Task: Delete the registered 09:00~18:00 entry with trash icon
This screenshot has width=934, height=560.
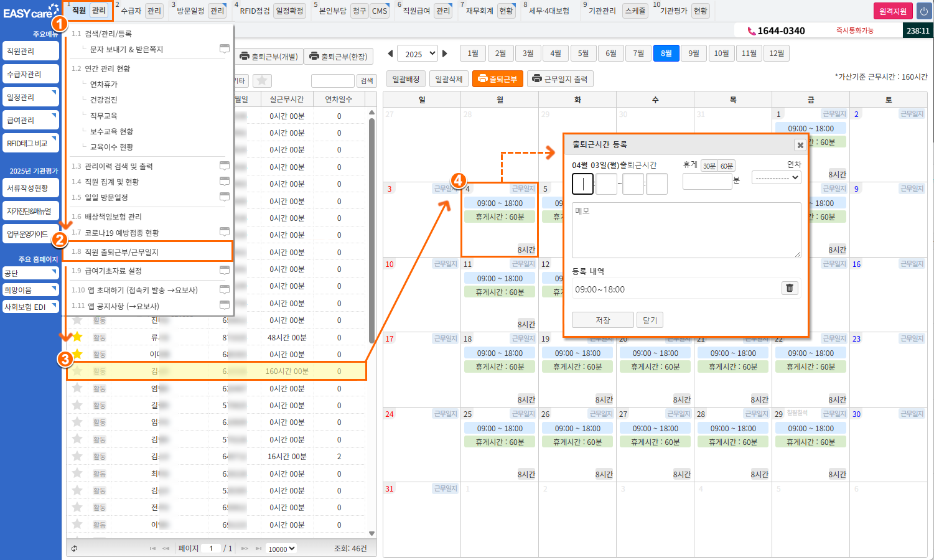Action: pos(790,288)
